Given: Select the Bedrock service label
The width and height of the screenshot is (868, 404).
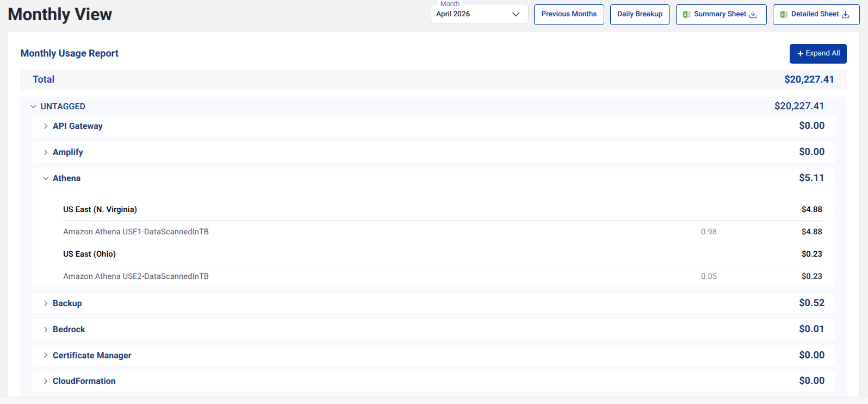Looking at the screenshot, I should coord(69,330).
